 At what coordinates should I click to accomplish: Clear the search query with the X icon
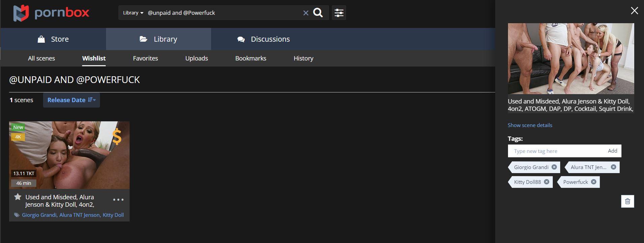(306, 13)
